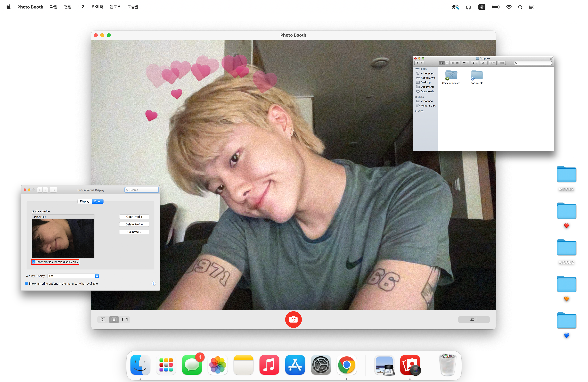This screenshot has height=382, width=588.
Task: Open Dropbox toolbar menu in Finder
Action: [x=484, y=63]
